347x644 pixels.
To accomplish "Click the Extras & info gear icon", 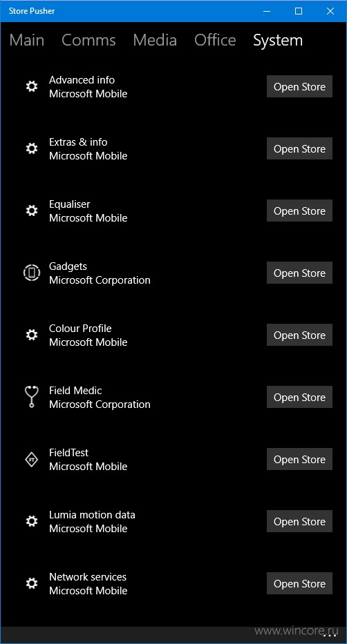I will click(32, 148).
